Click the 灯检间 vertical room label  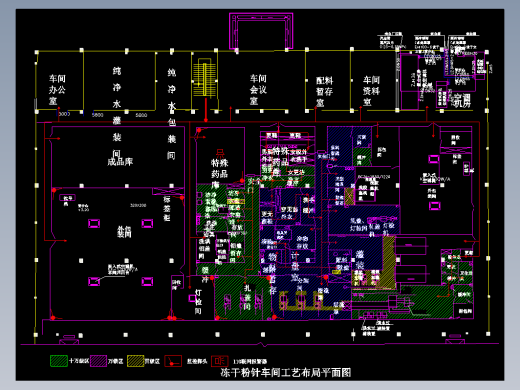(x=198, y=302)
